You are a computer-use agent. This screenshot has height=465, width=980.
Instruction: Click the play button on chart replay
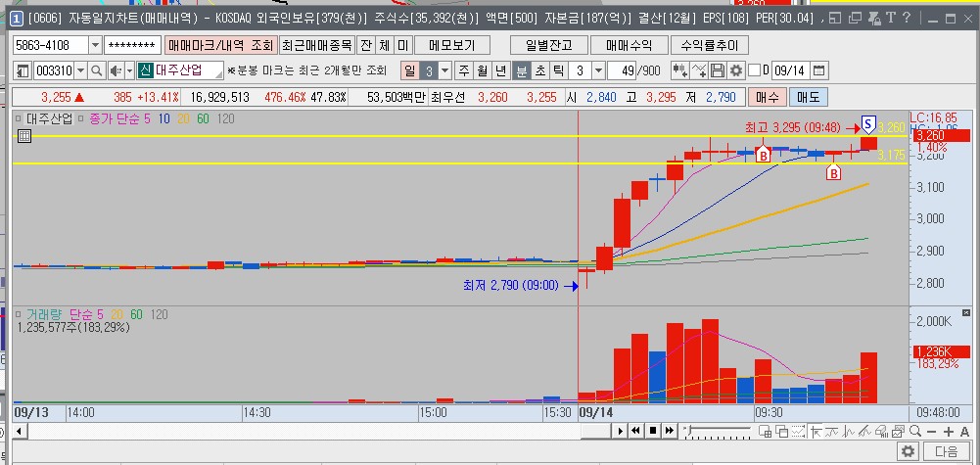click(620, 431)
